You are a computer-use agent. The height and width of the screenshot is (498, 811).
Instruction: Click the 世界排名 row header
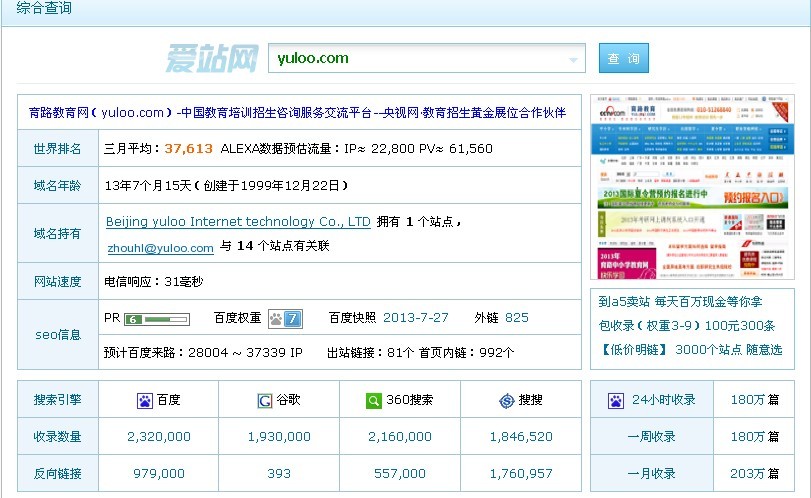[57, 148]
